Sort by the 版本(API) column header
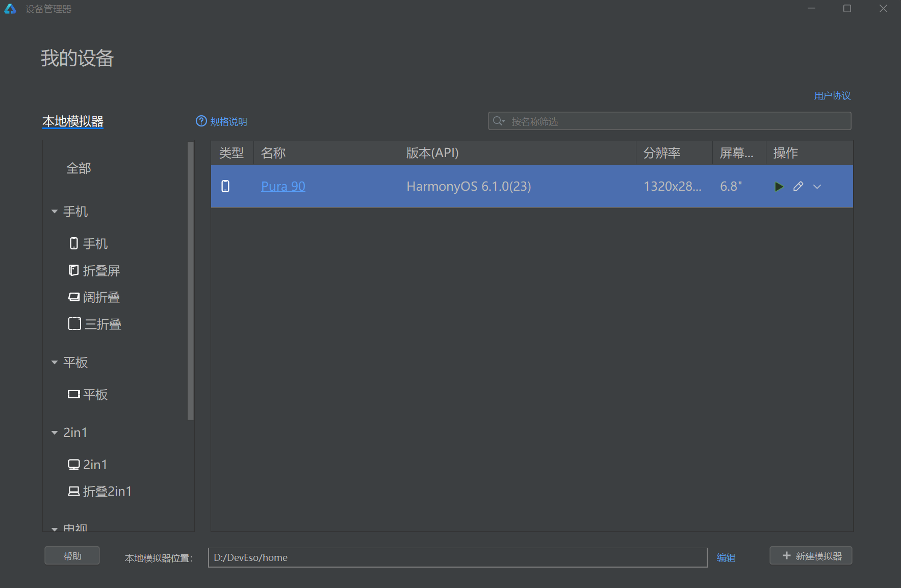 pos(517,153)
